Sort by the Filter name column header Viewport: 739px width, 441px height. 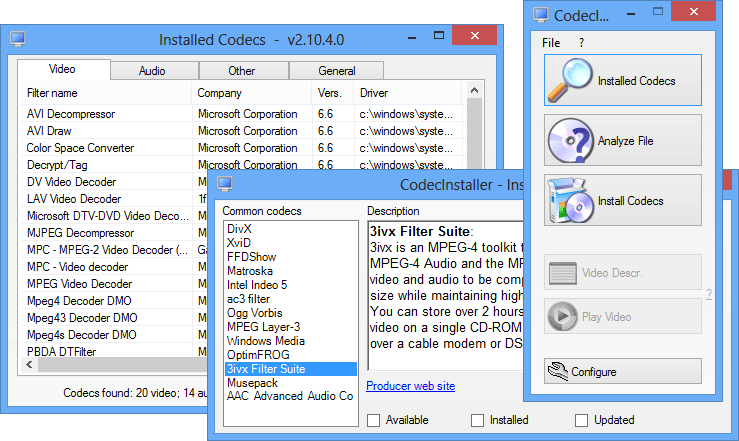click(107, 93)
